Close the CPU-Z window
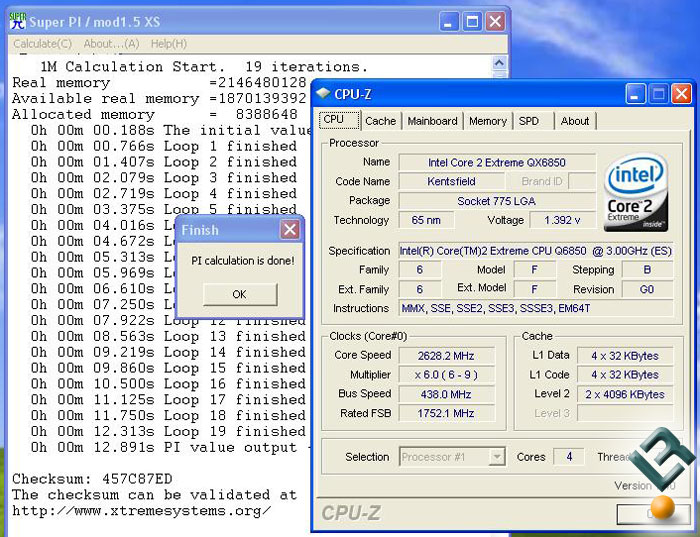The image size is (700, 537). tap(681, 94)
